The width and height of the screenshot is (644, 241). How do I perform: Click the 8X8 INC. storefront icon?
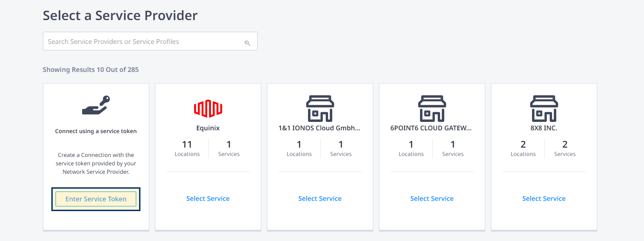[x=544, y=108]
